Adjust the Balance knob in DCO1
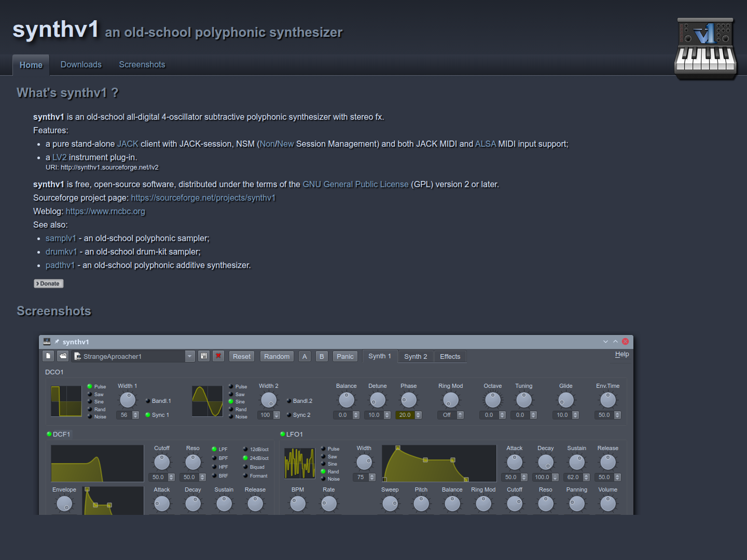 click(347, 400)
